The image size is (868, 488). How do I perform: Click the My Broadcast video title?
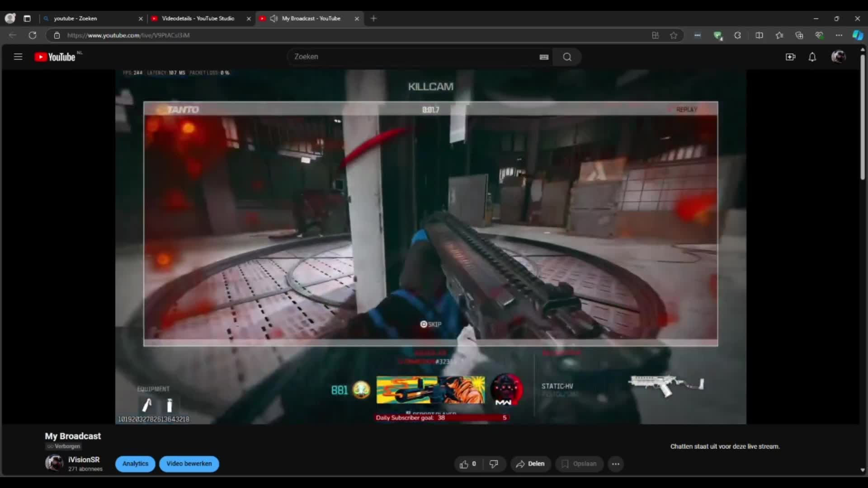[x=73, y=436]
